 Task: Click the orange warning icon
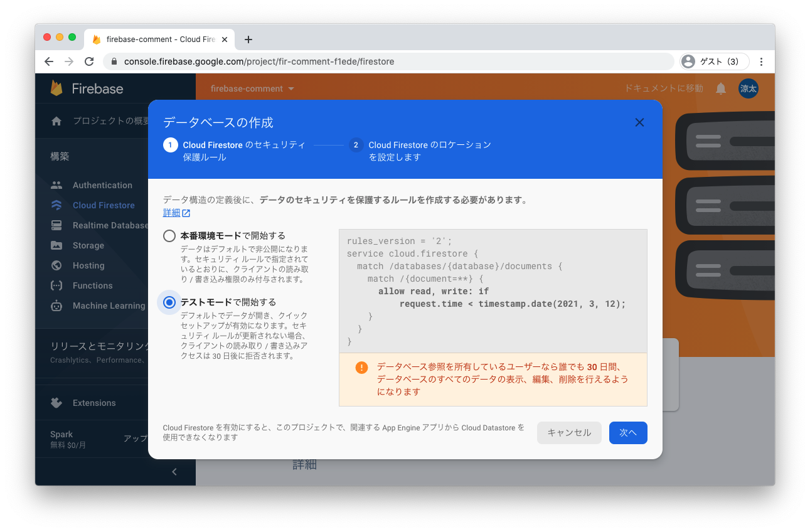361,368
